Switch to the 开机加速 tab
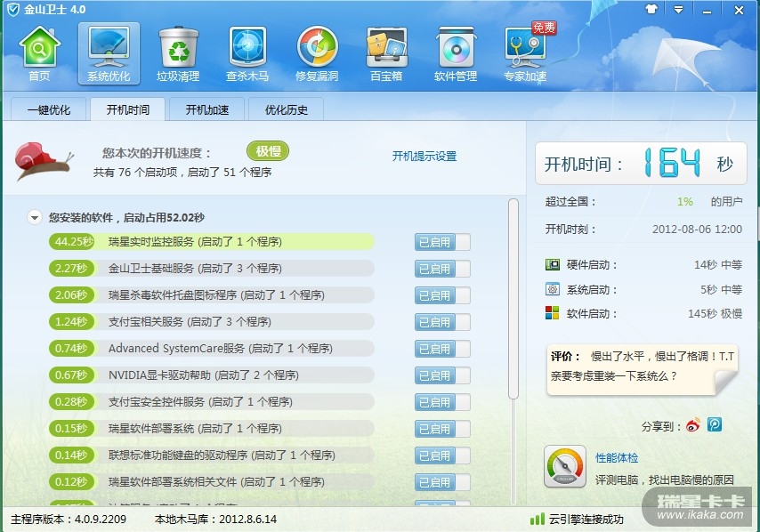This screenshot has width=760, height=532. click(x=207, y=109)
